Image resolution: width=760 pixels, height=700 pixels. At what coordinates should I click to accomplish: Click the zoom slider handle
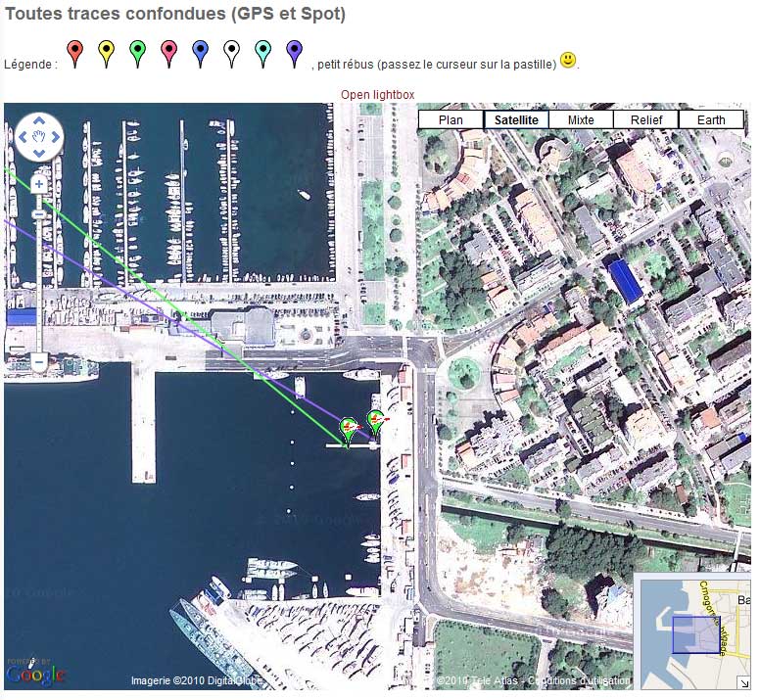pos(39,213)
